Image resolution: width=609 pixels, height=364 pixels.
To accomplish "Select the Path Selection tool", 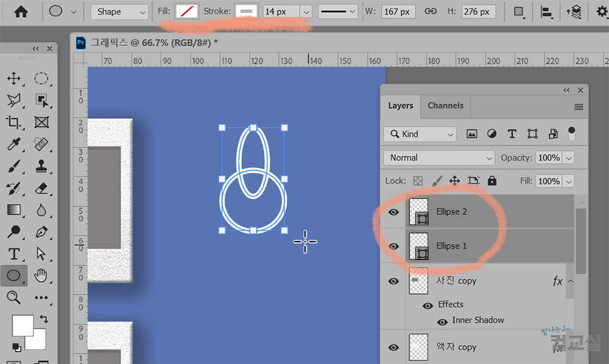I will point(41,254).
